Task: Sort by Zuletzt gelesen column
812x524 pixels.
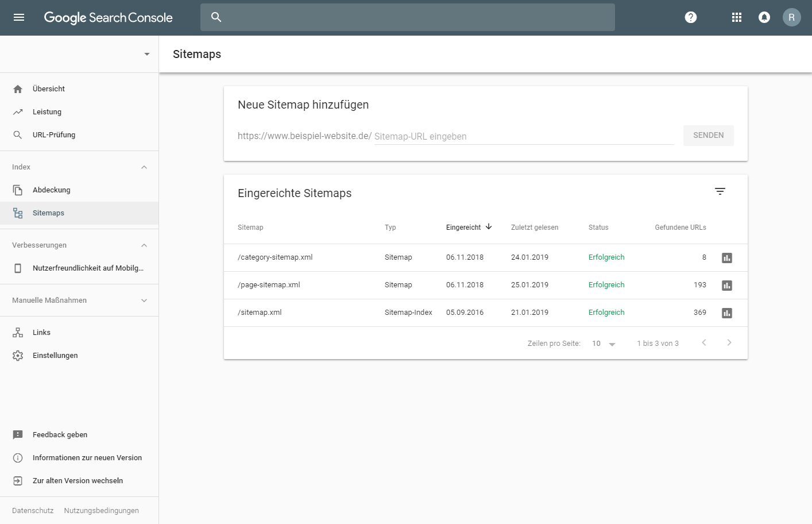Action: [x=535, y=228]
